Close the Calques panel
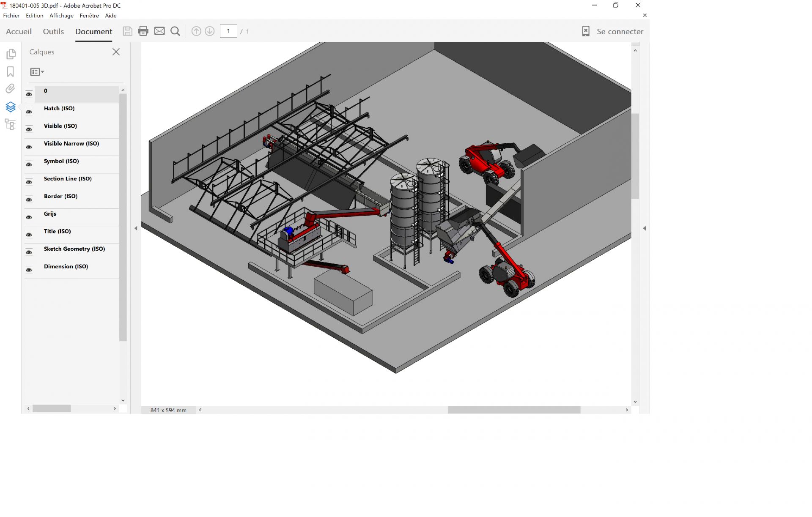Screen dimensions: 812x517 116,52
